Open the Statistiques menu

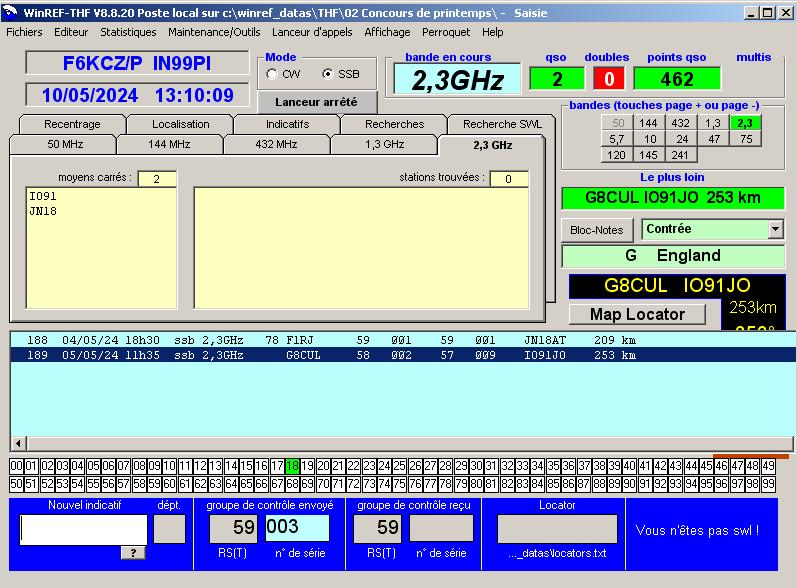[128, 32]
